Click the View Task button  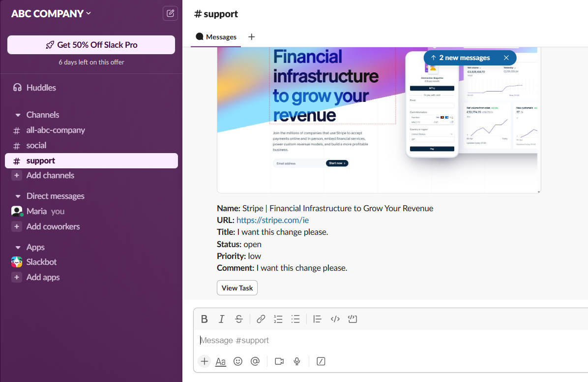pos(237,288)
